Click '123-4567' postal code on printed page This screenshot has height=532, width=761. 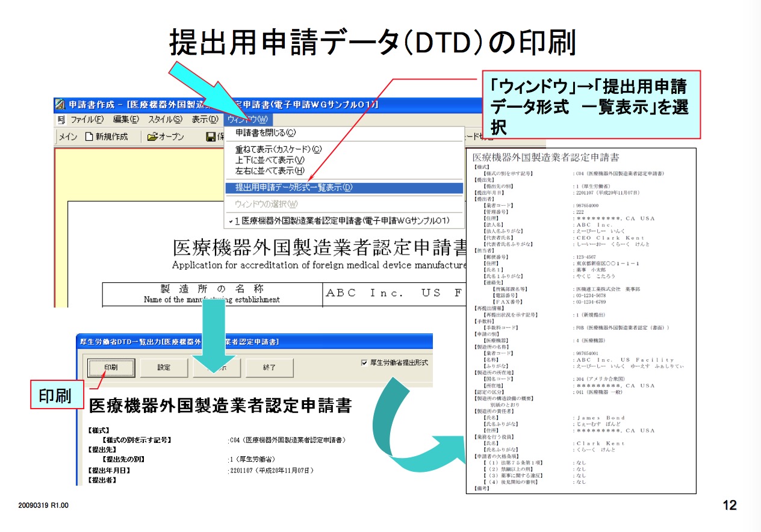[x=587, y=257]
